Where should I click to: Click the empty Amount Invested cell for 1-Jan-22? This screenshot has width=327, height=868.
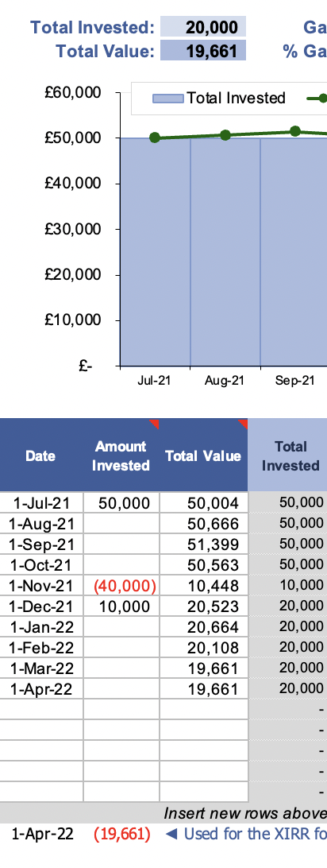(x=121, y=627)
